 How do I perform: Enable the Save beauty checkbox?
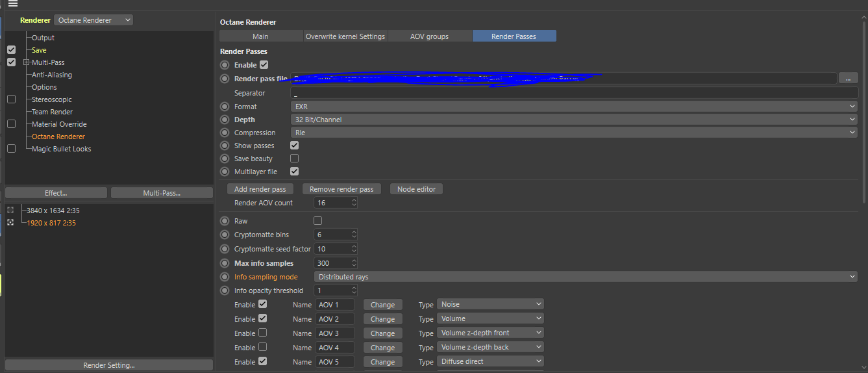294,158
